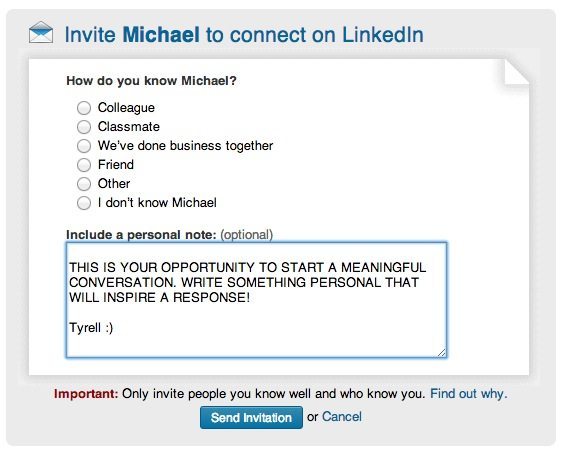The height and width of the screenshot is (453, 562).
Task: Click the word LinkedIn in the title
Action: (383, 34)
